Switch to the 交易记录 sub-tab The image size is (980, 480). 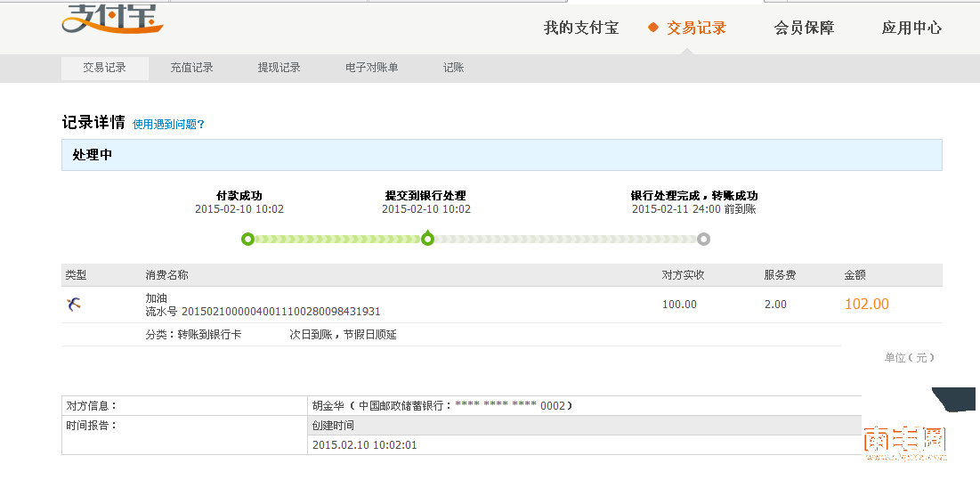tap(104, 68)
